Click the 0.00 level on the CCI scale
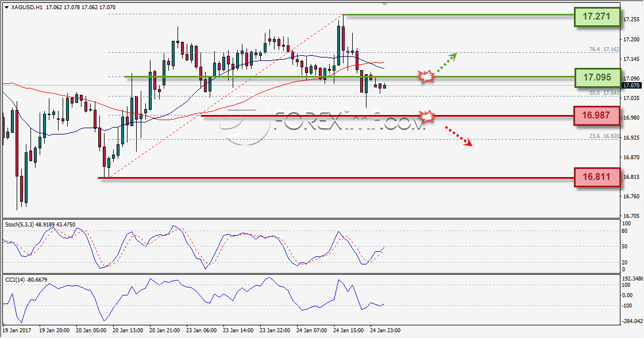Viewport: 644px width, 338px height. 628,295
